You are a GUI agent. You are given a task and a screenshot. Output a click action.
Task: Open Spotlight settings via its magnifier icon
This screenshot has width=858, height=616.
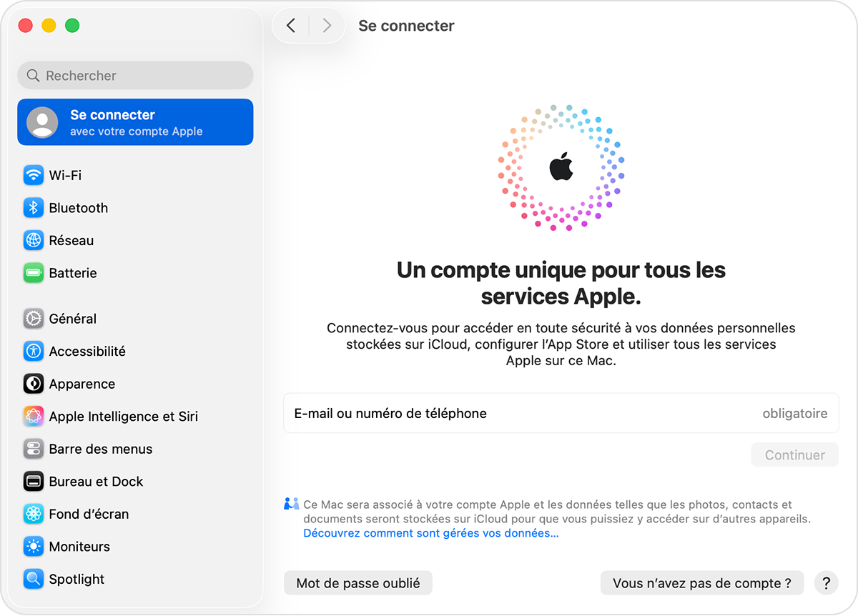(x=33, y=579)
